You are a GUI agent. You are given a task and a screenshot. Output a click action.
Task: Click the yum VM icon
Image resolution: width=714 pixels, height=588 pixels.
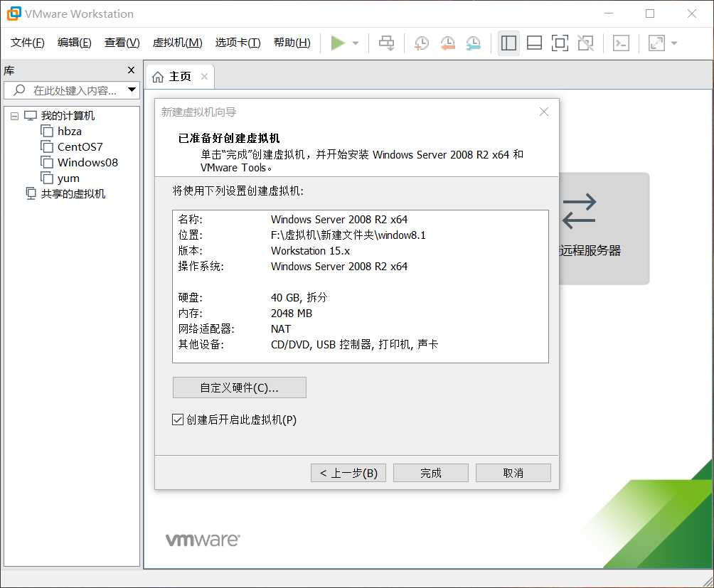coord(47,178)
